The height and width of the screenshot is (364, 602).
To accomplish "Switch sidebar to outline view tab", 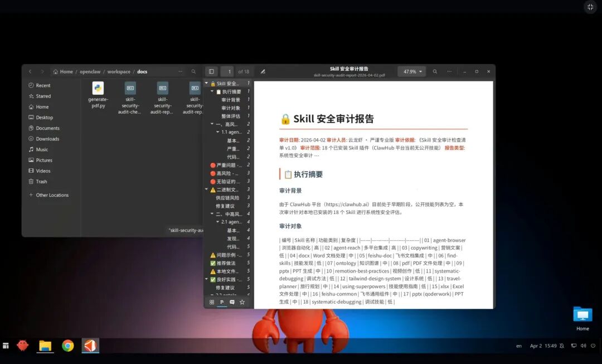I will [x=222, y=302].
